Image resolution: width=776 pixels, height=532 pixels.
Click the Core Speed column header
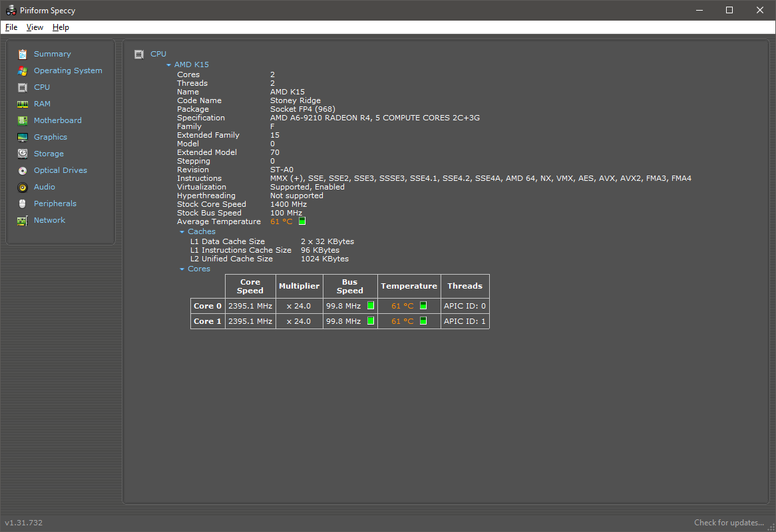point(250,286)
